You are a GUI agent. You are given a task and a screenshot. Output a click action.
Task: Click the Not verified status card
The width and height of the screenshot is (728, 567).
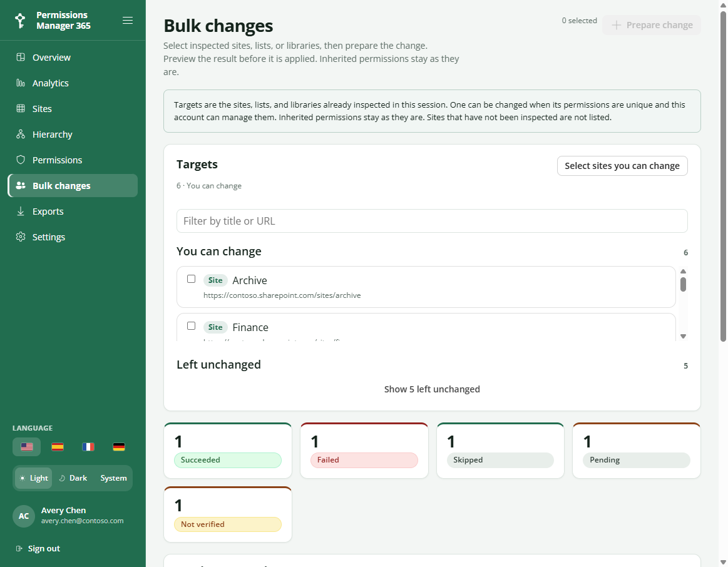pyautogui.click(x=227, y=514)
